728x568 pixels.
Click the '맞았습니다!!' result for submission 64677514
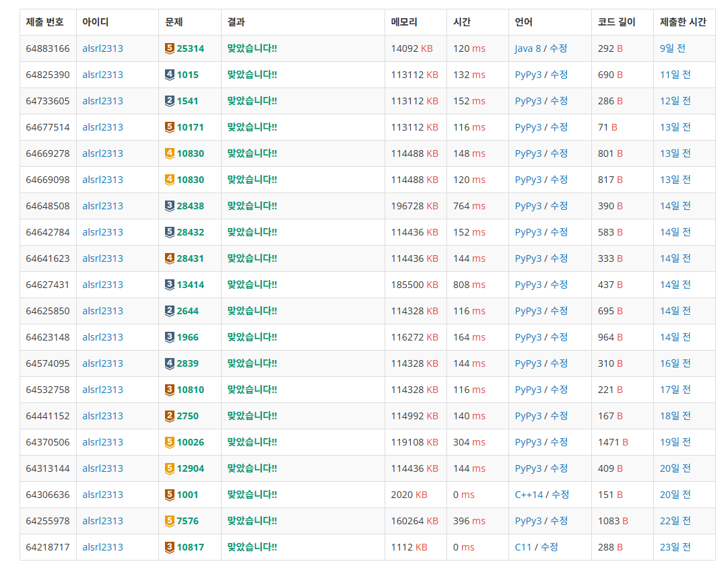click(252, 127)
